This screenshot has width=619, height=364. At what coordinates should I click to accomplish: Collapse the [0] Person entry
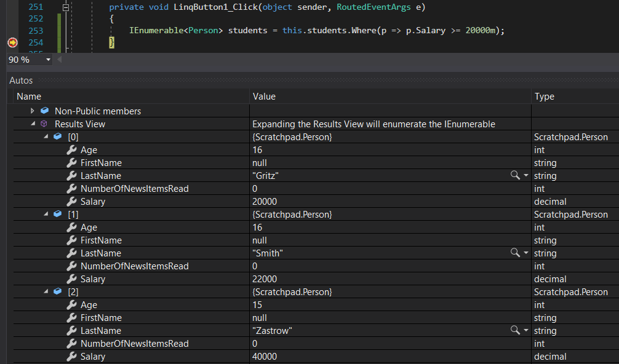pos(46,136)
